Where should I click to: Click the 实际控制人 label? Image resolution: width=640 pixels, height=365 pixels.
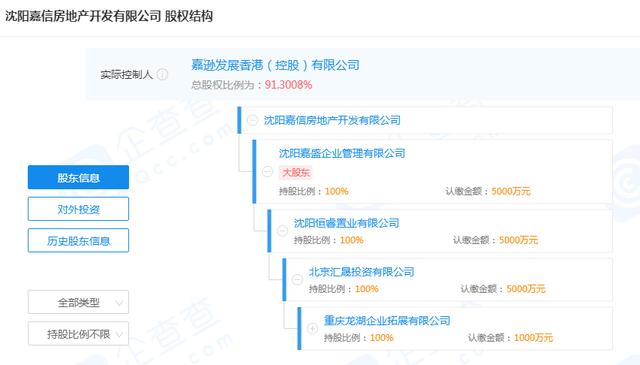pyautogui.click(x=127, y=74)
